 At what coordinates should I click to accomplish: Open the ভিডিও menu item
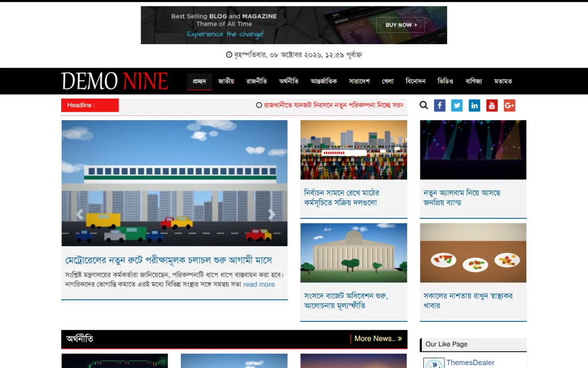(x=445, y=81)
